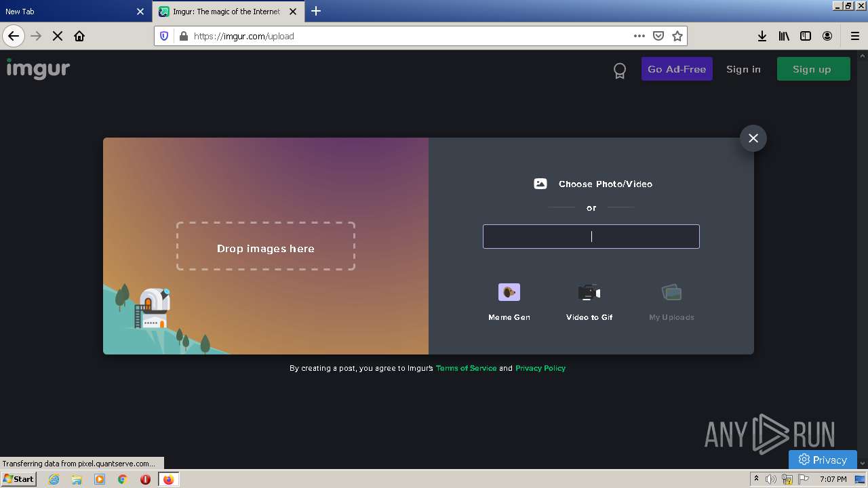Image resolution: width=868 pixels, height=488 pixels.
Task: Click the Drop images here area
Action: pyautogui.click(x=266, y=246)
